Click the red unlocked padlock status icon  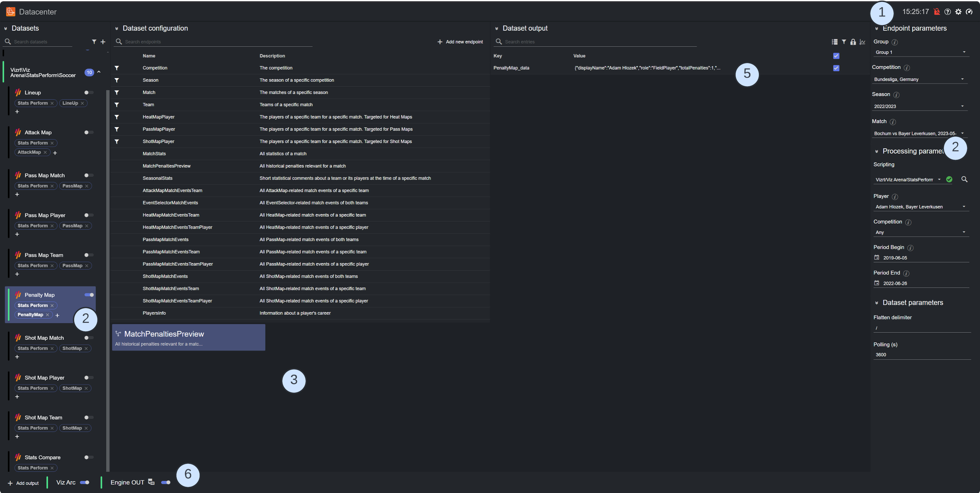937,12
